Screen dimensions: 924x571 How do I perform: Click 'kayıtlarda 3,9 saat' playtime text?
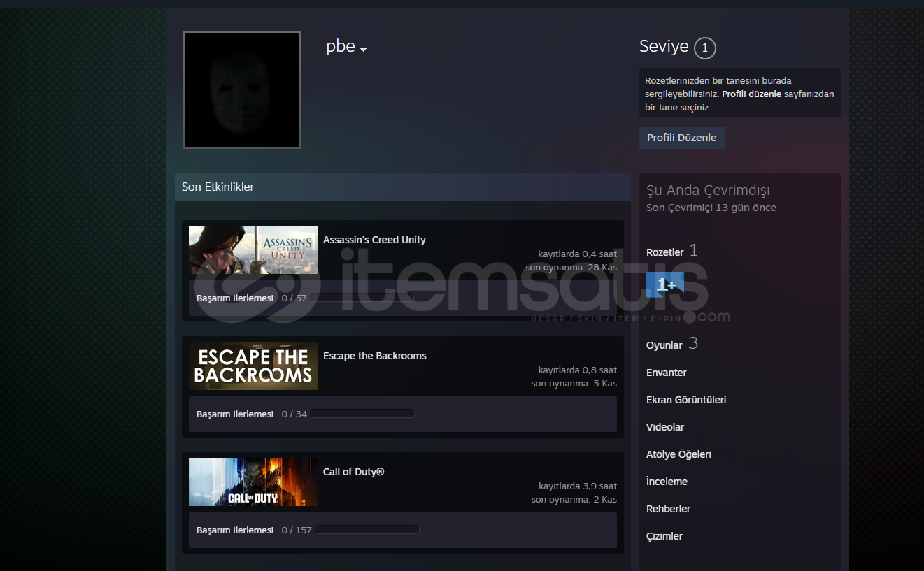click(x=578, y=486)
